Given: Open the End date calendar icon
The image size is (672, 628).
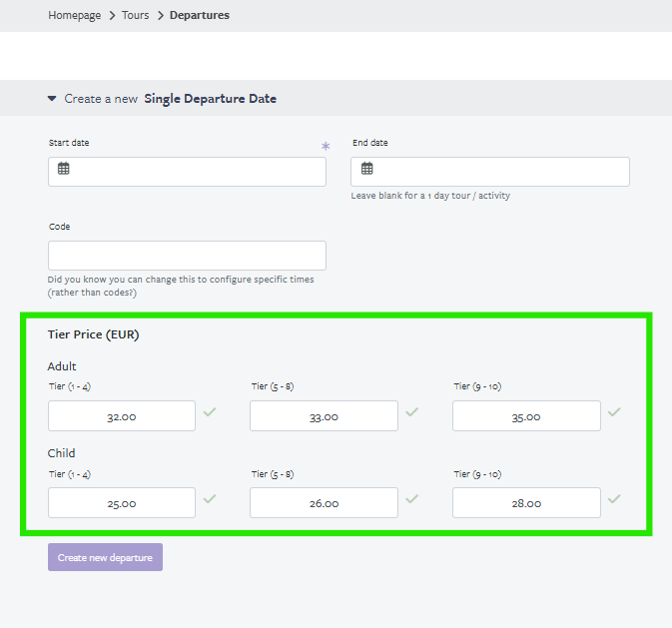Looking at the screenshot, I should pyautogui.click(x=366, y=169).
